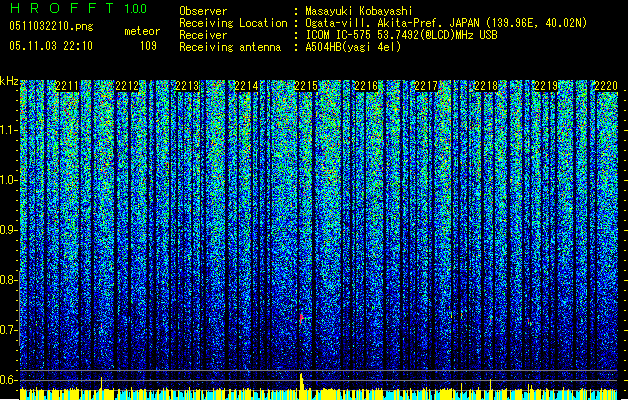
Task: Click the 2217 time marker
Action: click(426, 86)
